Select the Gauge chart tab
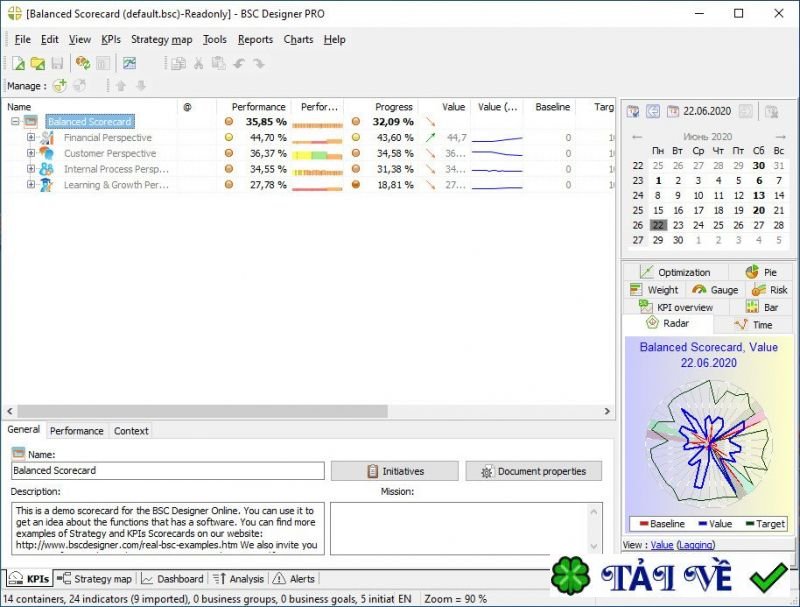This screenshot has height=607, width=800. 715,290
